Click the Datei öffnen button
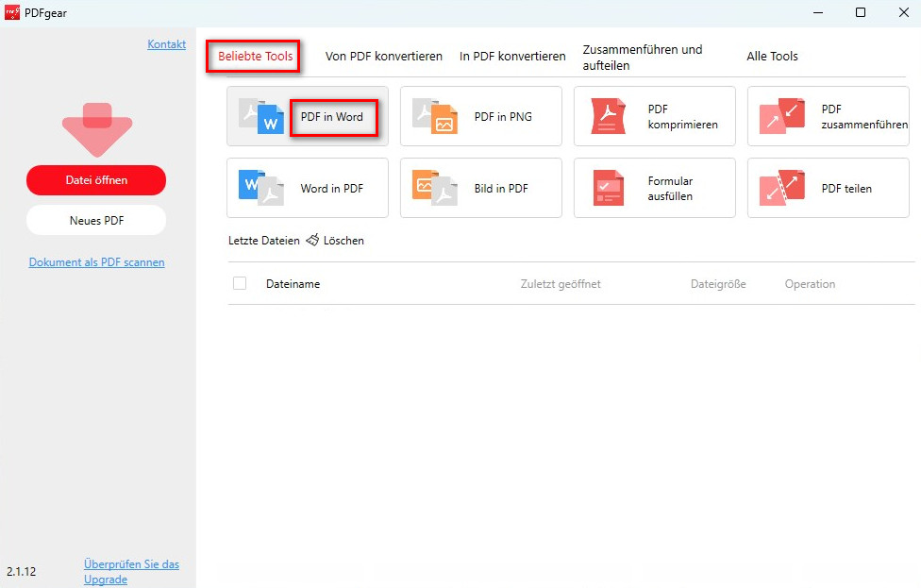 95,180
